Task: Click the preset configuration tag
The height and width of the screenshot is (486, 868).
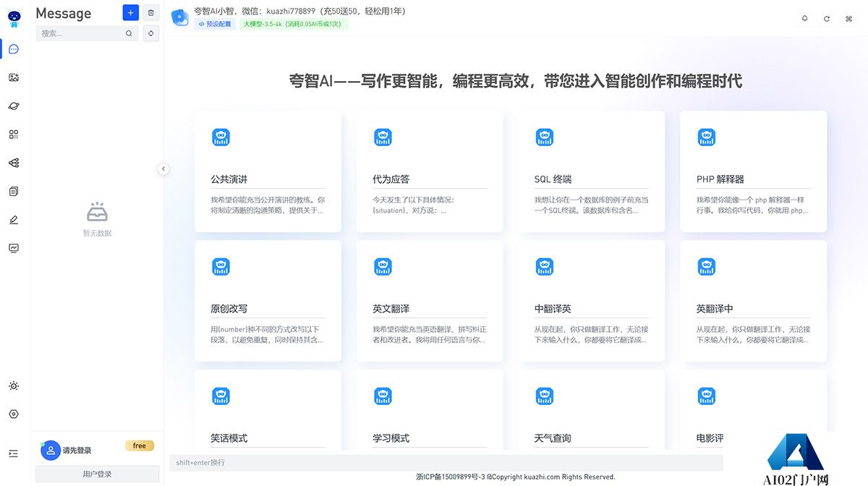Action: coord(215,24)
